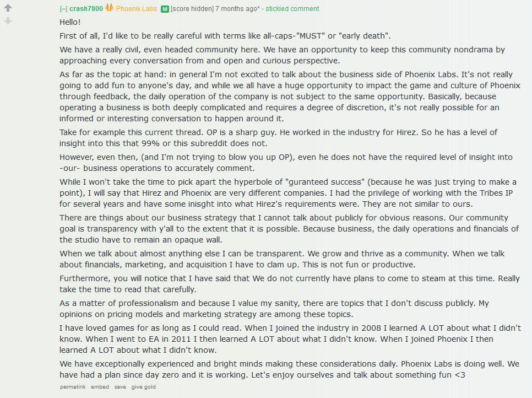Click the final paragraph ending with <3

[290, 369]
